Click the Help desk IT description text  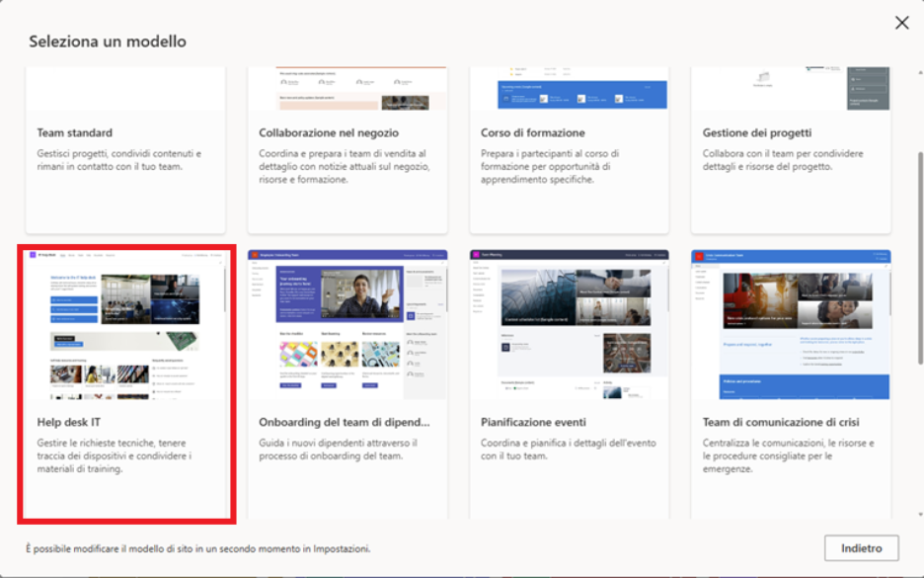[x=115, y=455]
